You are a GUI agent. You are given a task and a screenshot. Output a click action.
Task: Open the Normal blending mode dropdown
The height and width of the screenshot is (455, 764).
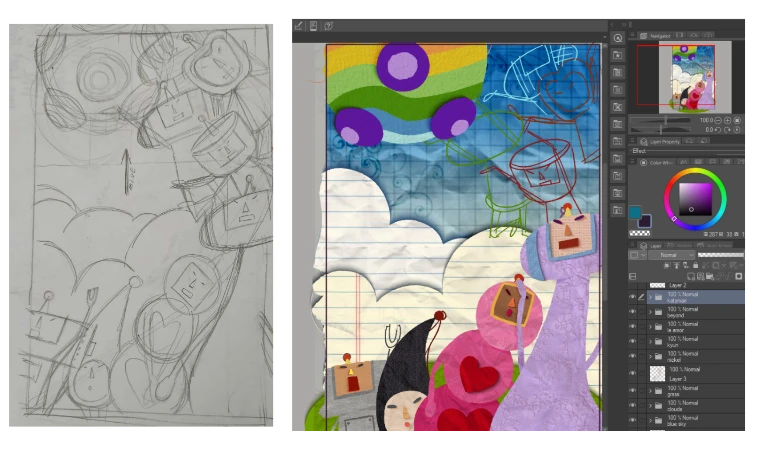click(671, 255)
